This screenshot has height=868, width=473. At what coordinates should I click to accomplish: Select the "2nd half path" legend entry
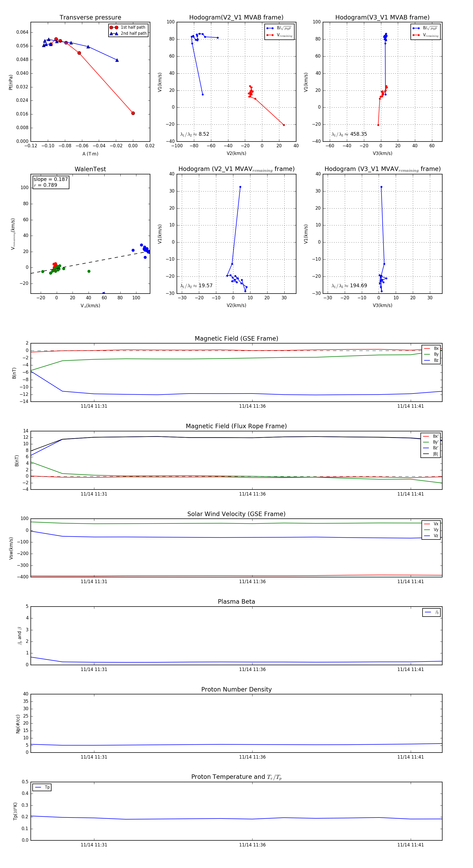[128, 33]
